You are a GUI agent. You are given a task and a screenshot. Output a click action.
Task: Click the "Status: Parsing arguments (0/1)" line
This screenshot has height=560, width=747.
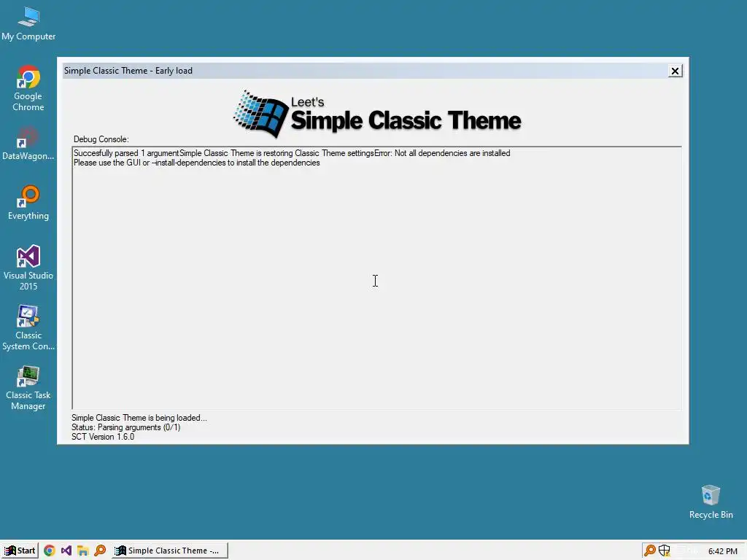click(x=125, y=427)
